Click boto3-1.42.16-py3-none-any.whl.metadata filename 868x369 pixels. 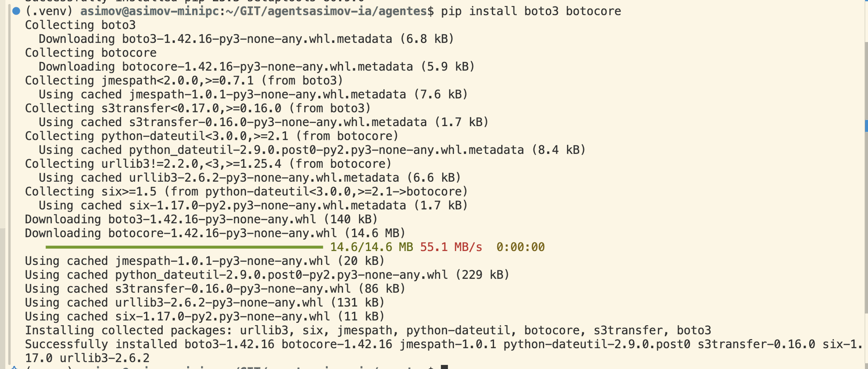(257, 39)
